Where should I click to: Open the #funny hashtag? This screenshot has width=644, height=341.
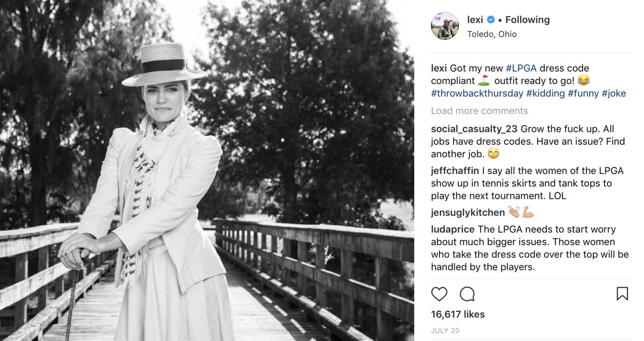pos(583,93)
